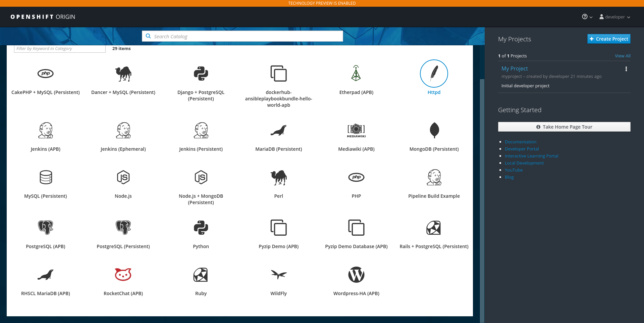Select the Dancer + MySQL camel icon
This screenshot has width=644, height=323.
[x=123, y=74]
